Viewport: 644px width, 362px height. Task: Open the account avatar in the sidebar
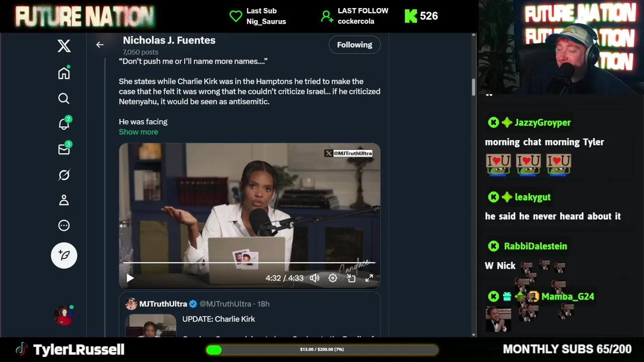pos(64,315)
